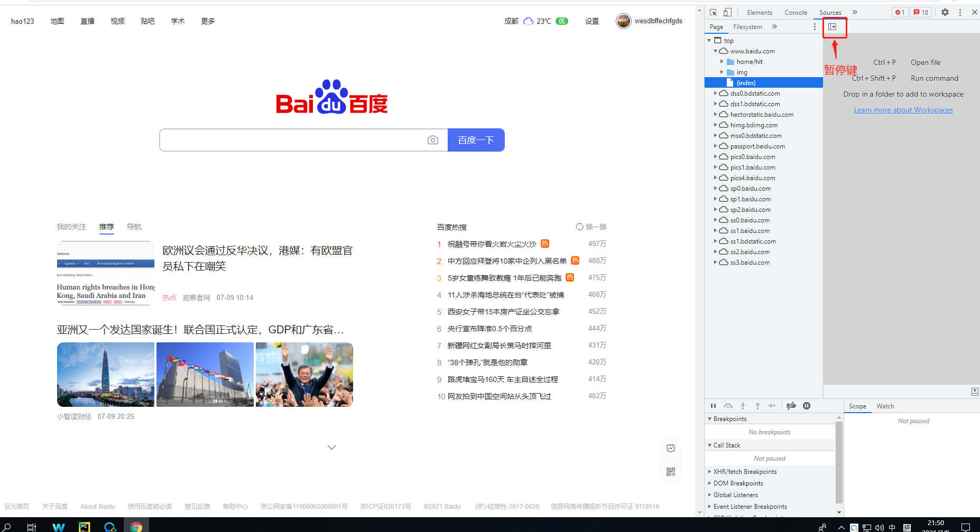Select the Page navigator tab
The width and height of the screenshot is (980, 532).
[716, 26]
